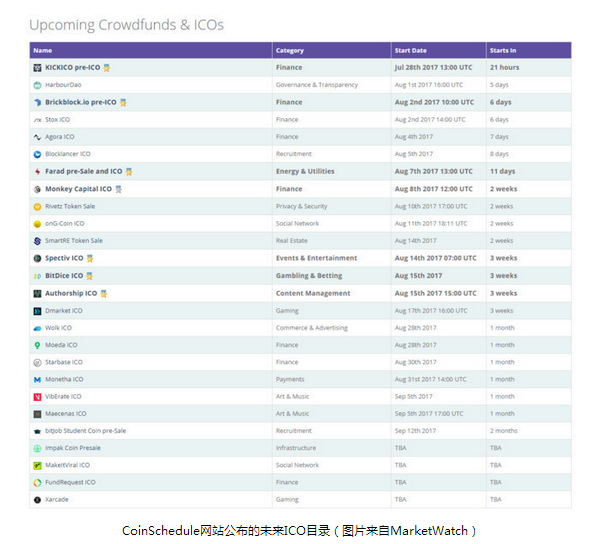Click the Monetha ICO M logo

pyautogui.click(x=37, y=380)
